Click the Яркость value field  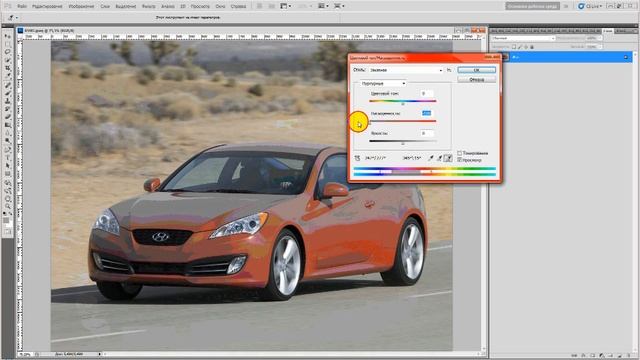pyautogui.click(x=427, y=133)
